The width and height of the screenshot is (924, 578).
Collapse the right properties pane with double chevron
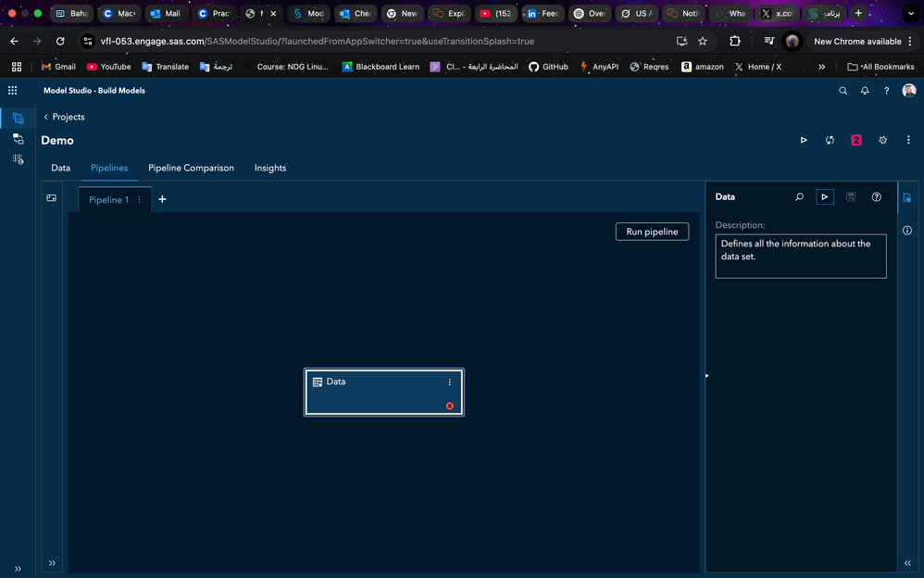point(907,562)
